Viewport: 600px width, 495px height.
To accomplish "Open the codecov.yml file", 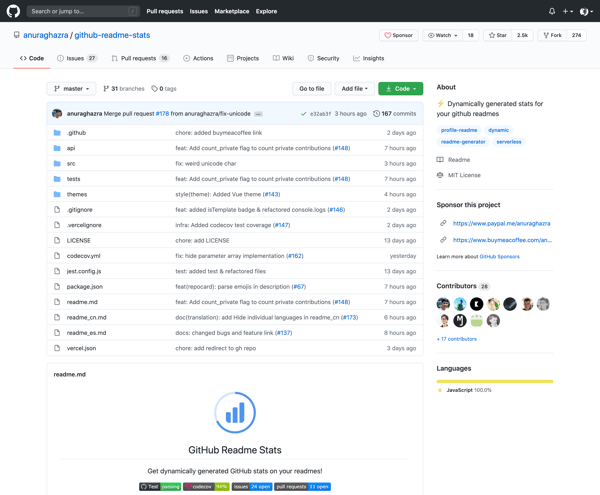I will coord(83,256).
